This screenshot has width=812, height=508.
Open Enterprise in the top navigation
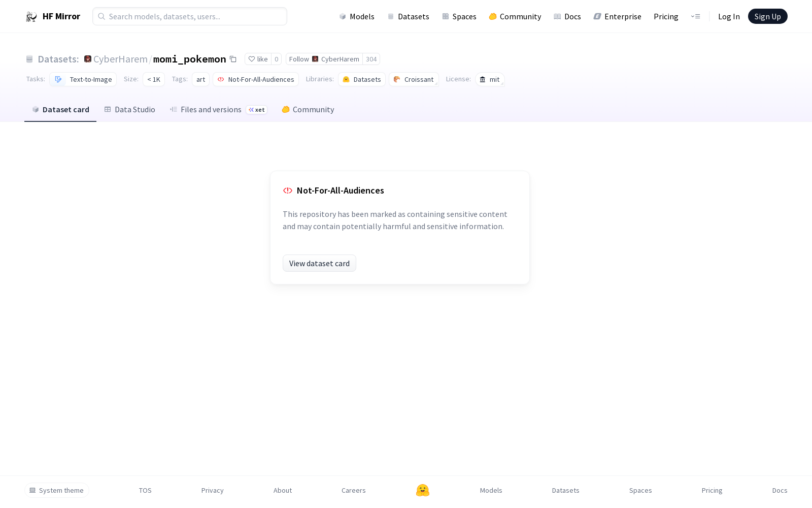tap(617, 16)
